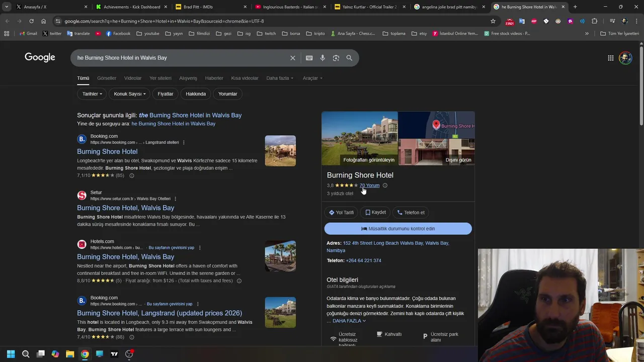Open Fotoğrafları görüntüleyin hotel photo
Viewport: 644px width, 362px height.
click(360, 138)
